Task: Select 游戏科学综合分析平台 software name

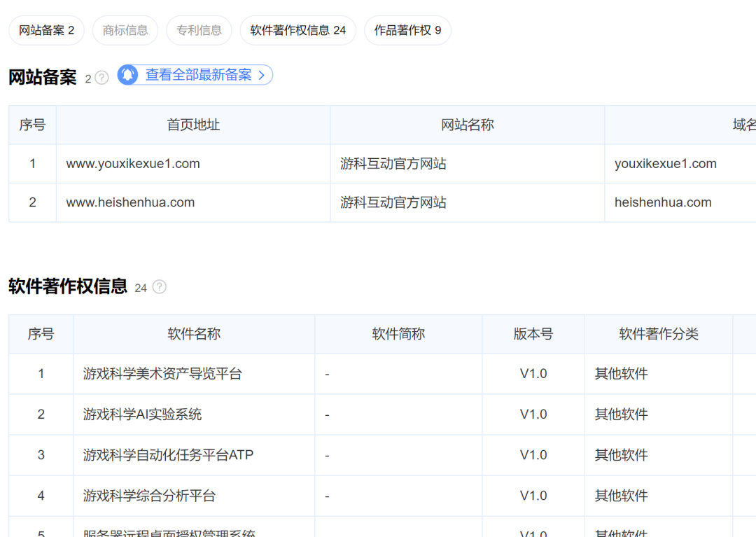Action: coord(149,496)
